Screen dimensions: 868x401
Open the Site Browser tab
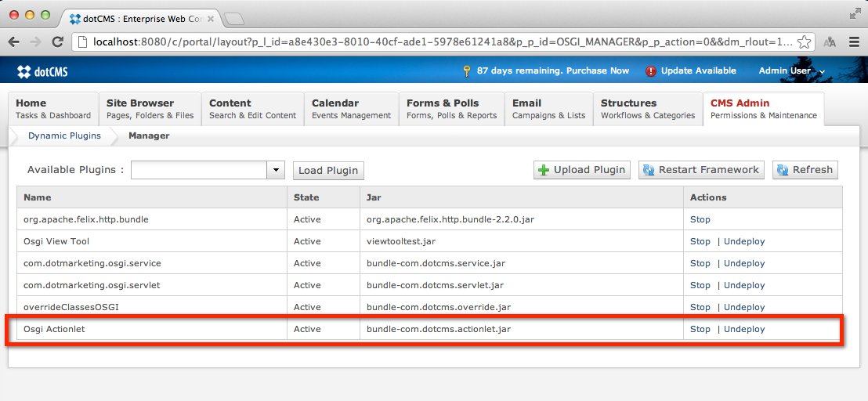pos(150,109)
